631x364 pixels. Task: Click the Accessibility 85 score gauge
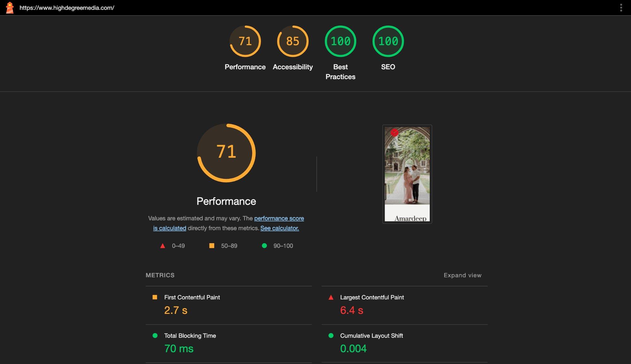[292, 41]
